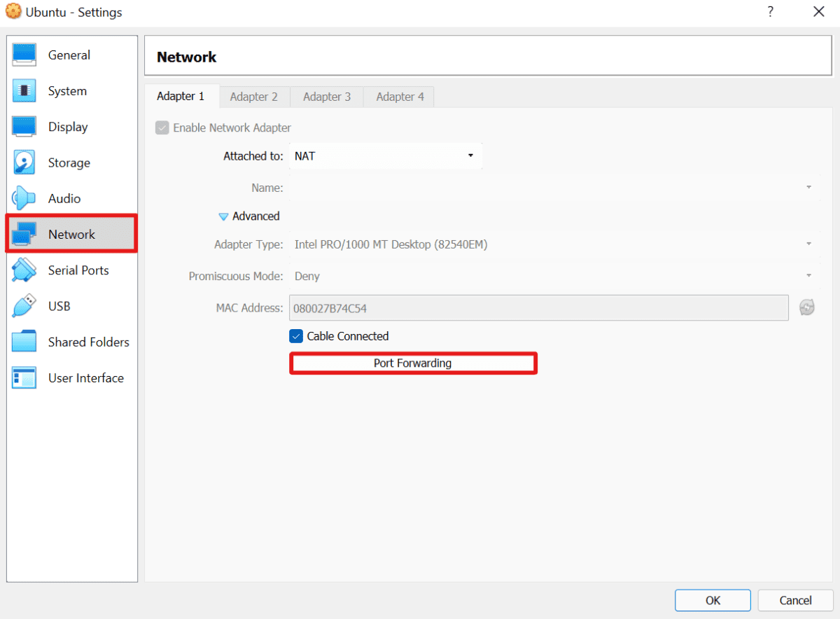Select the USB settings icon
This screenshot has width=840, height=619.
(x=59, y=306)
